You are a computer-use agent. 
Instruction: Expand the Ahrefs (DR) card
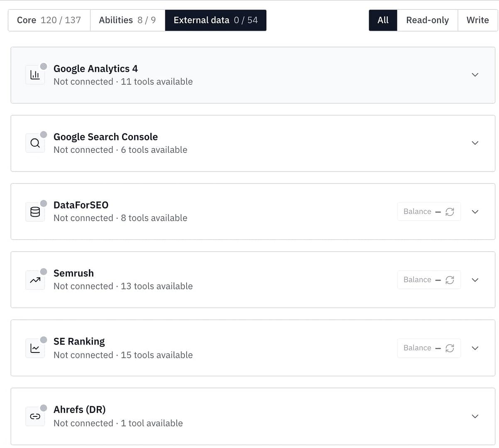pyautogui.click(x=475, y=416)
